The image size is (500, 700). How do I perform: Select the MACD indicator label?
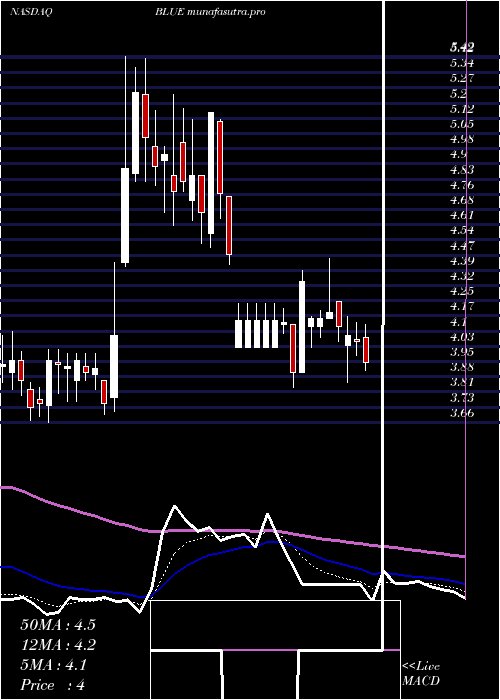coord(421,681)
